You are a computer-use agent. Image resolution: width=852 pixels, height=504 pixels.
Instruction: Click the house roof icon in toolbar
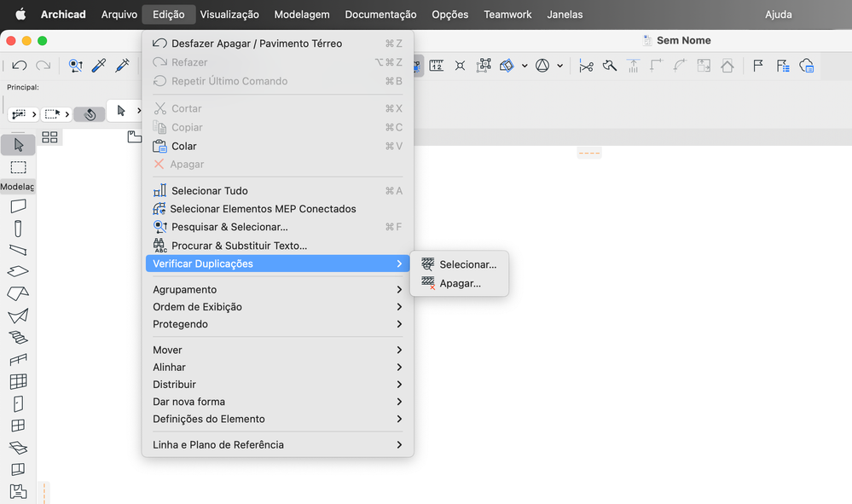click(727, 66)
